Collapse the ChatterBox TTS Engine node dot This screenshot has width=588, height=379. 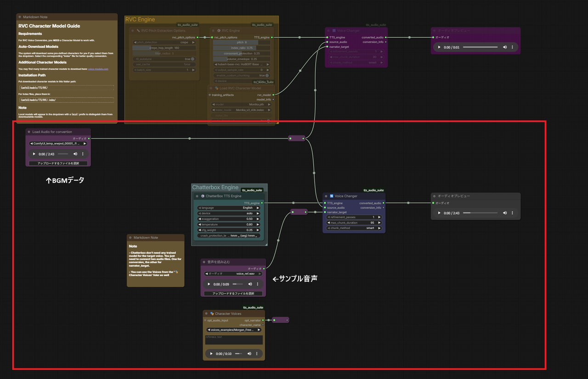click(x=197, y=196)
